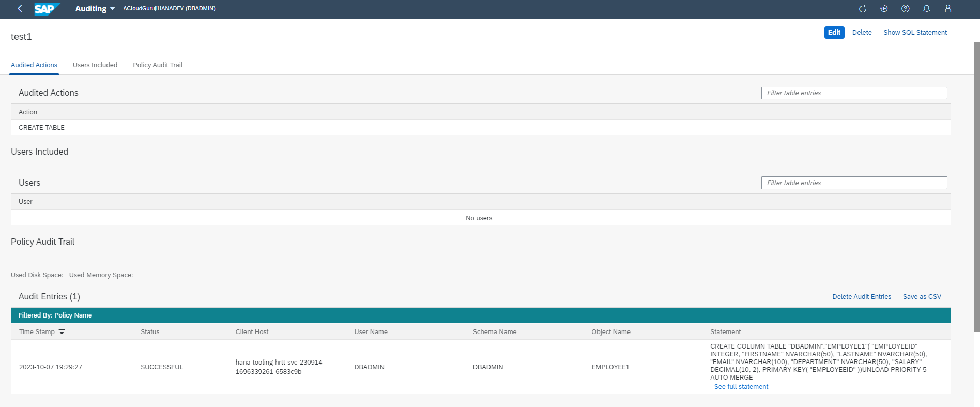Screen dimensions: 980x407
Task: Click the SAP logo
Action: click(x=47, y=9)
